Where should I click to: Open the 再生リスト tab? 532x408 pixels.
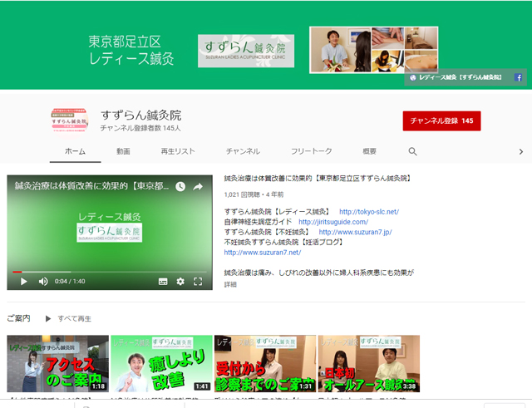click(x=178, y=151)
